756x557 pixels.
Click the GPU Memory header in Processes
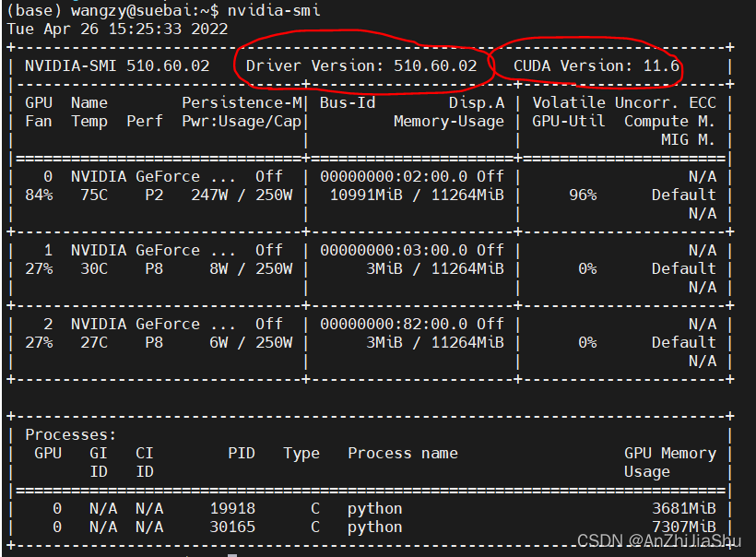(669, 454)
